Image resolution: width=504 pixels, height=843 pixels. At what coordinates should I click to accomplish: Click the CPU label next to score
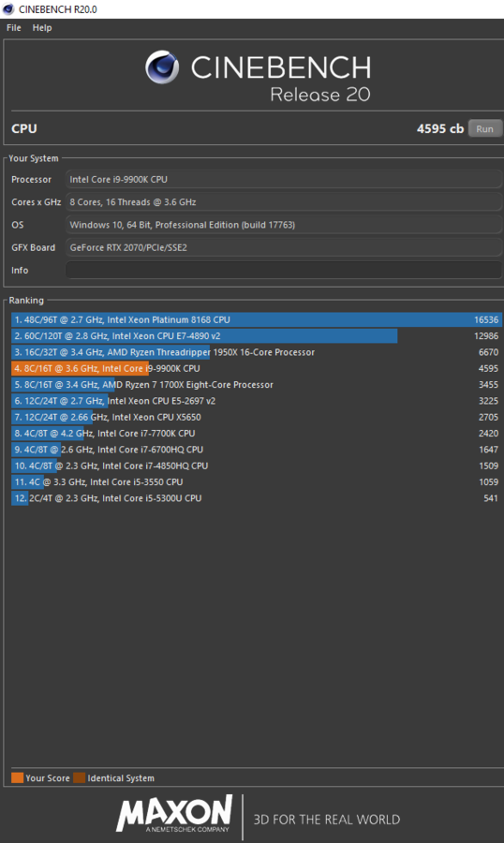(x=24, y=128)
